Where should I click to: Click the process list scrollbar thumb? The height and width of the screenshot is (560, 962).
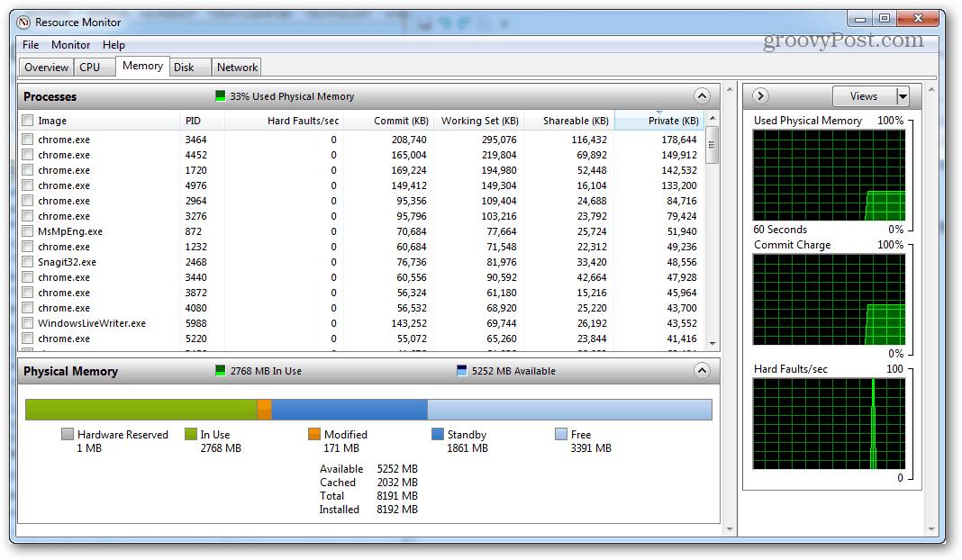pyautogui.click(x=712, y=145)
